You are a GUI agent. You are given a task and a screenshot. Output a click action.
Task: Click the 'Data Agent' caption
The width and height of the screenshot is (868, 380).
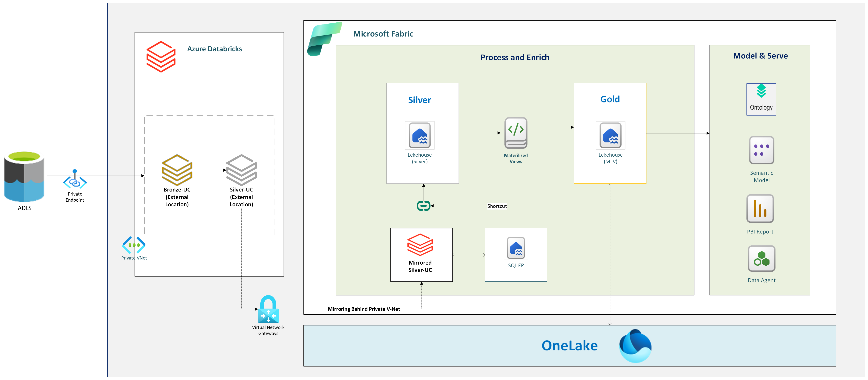(761, 280)
